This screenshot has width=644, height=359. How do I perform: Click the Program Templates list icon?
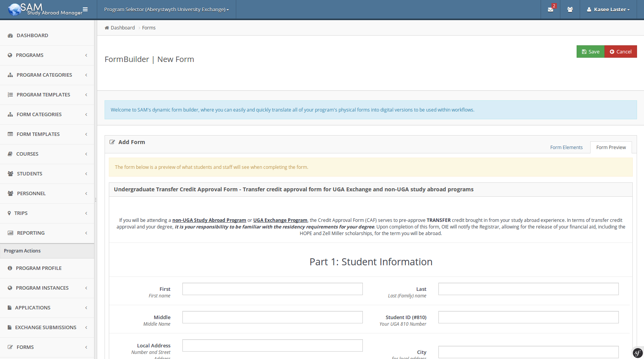coord(10,95)
